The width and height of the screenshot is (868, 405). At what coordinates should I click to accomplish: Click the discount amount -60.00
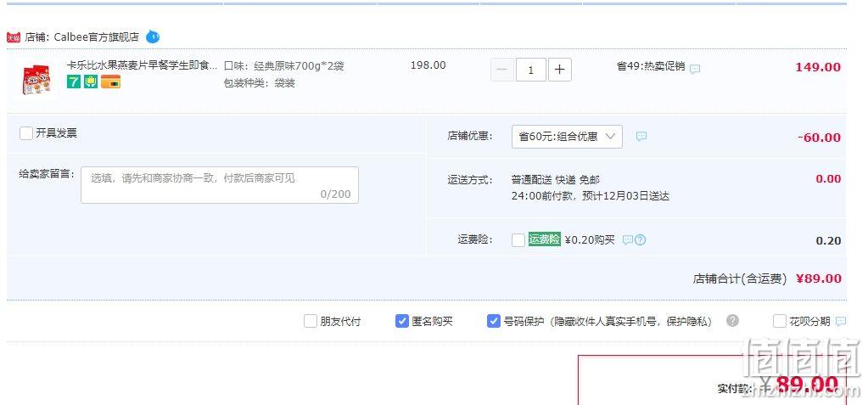(x=820, y=138)
